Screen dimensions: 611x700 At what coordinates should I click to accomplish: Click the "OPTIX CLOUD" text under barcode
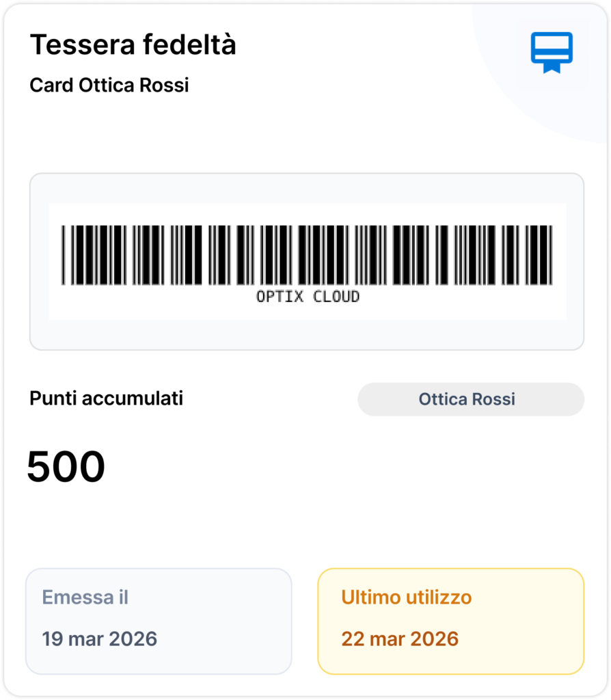coord(308,297)
